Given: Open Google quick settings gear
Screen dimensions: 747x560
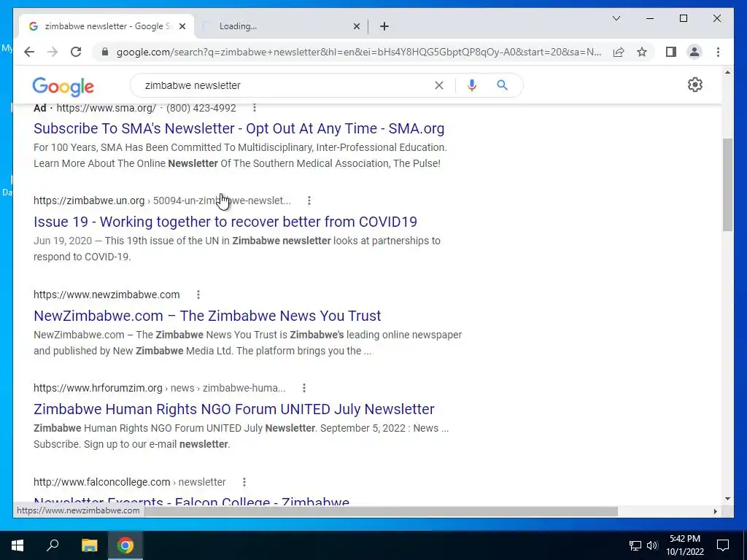Looking at the screenshot, I should point(694,85).
